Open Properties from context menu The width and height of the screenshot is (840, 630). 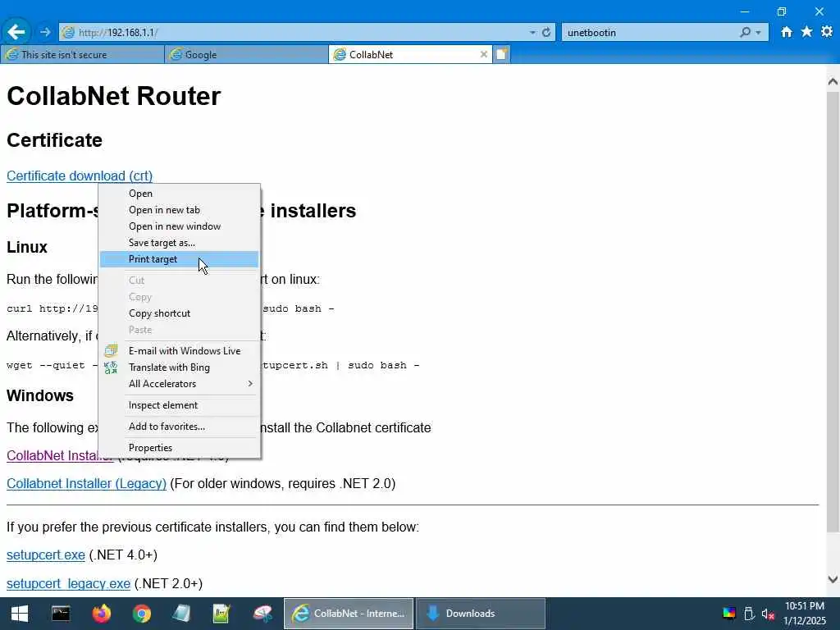pyautogui.click(x=179, y=448)
